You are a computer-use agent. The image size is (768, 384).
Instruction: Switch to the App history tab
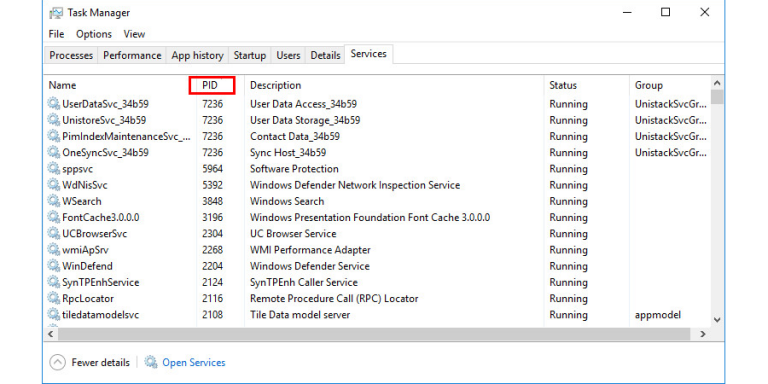[197, 55]
